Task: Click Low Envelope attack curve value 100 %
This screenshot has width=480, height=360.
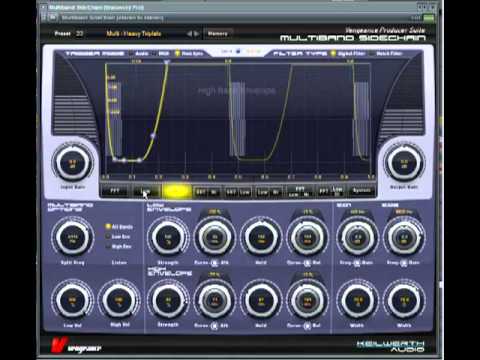Action: click(215, 212)
